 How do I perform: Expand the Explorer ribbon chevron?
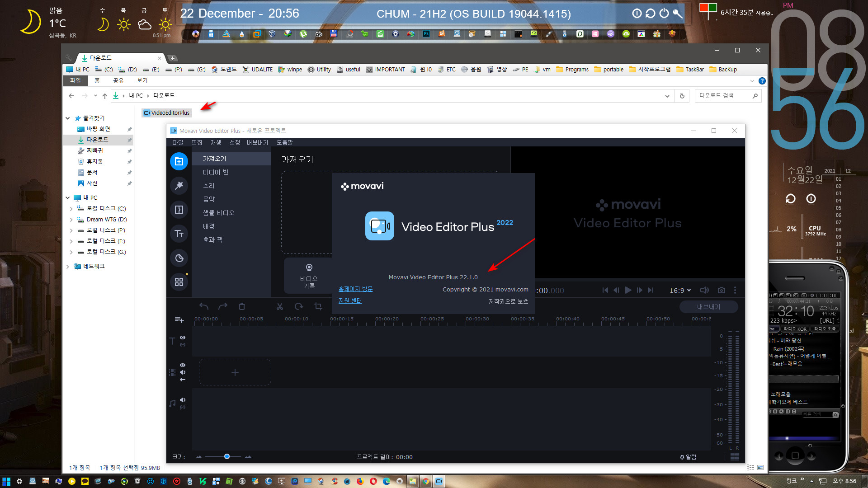752,81
